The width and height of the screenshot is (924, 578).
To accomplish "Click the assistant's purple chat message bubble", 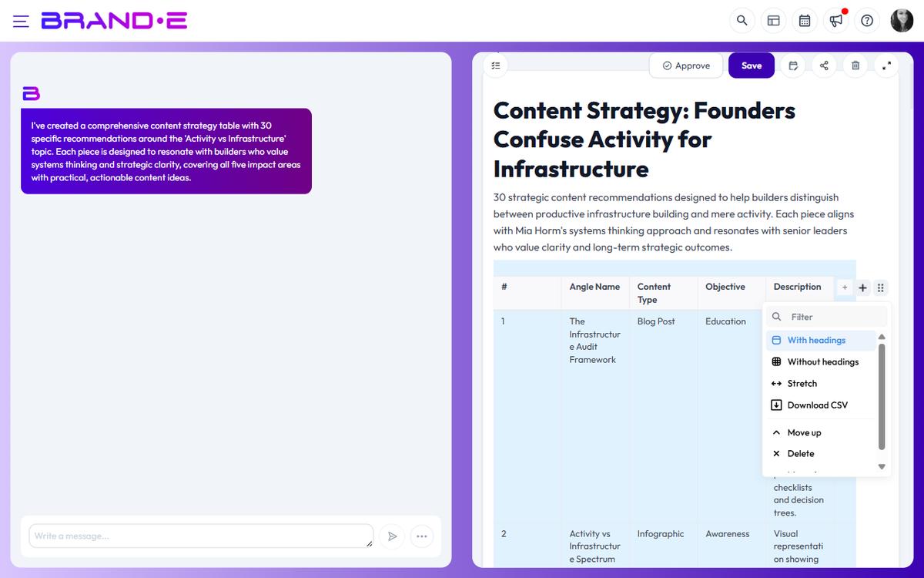I will click(166, 151).
